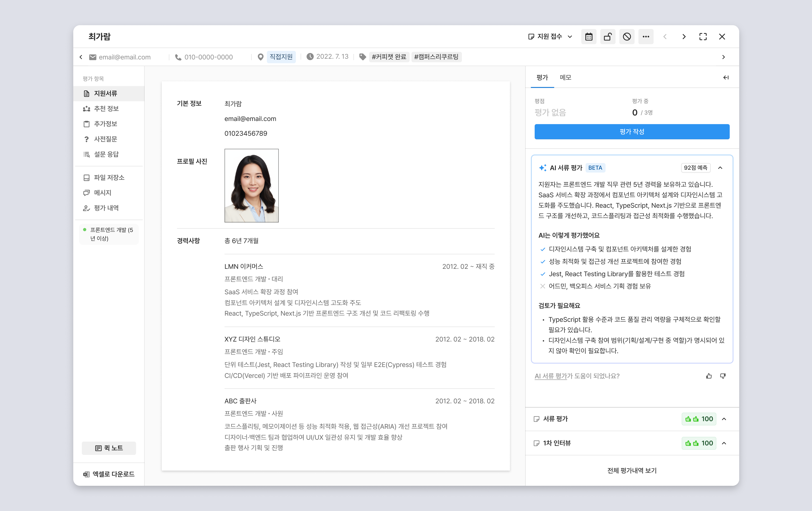The image size is (812, 511).
Task: Click the reject (ban circle) icon
Action: 626,37
